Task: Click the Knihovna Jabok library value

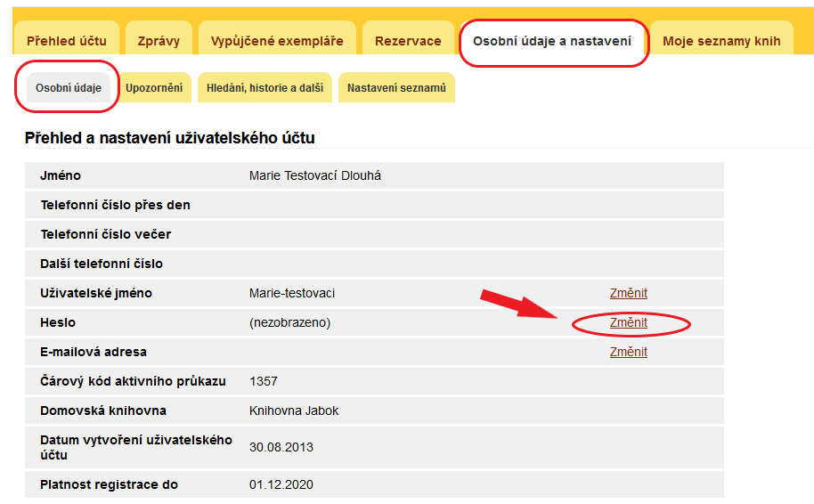Action: [x=294, y=411]
